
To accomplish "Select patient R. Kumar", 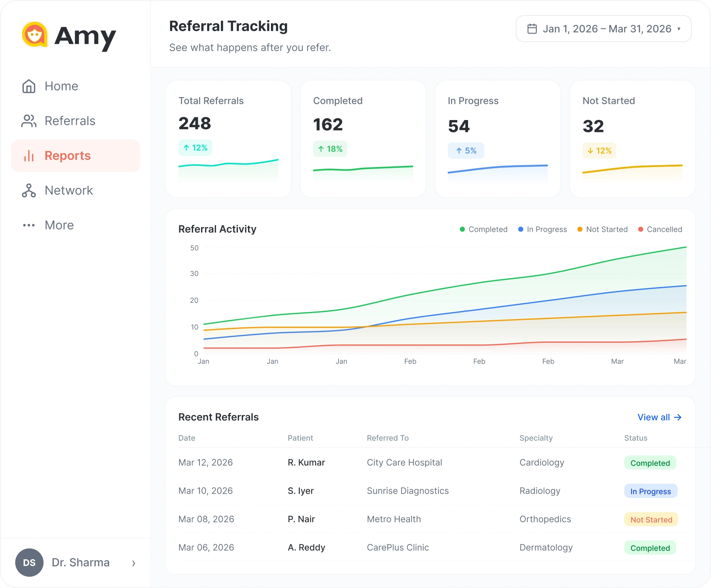I will pyautogui.click(x=306, y=462).
